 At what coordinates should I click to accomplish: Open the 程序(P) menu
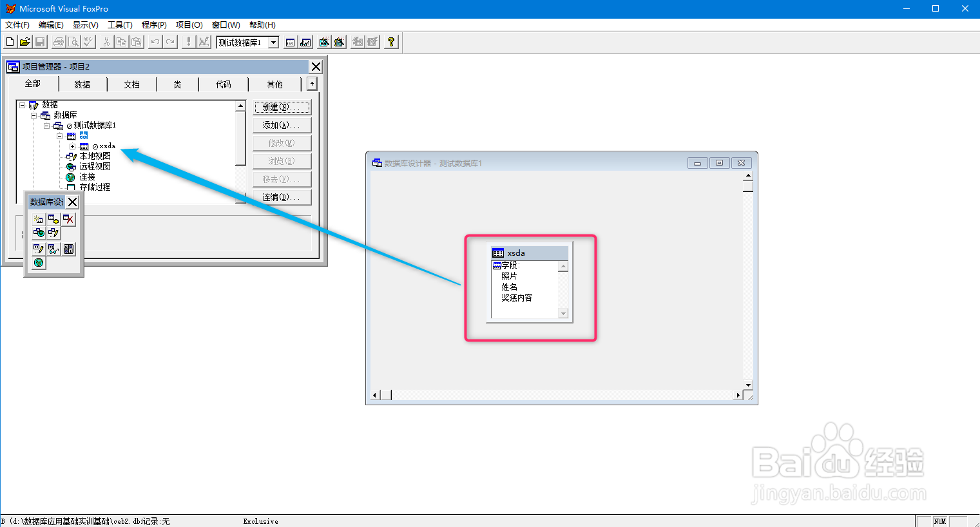(x=154, y=25)
